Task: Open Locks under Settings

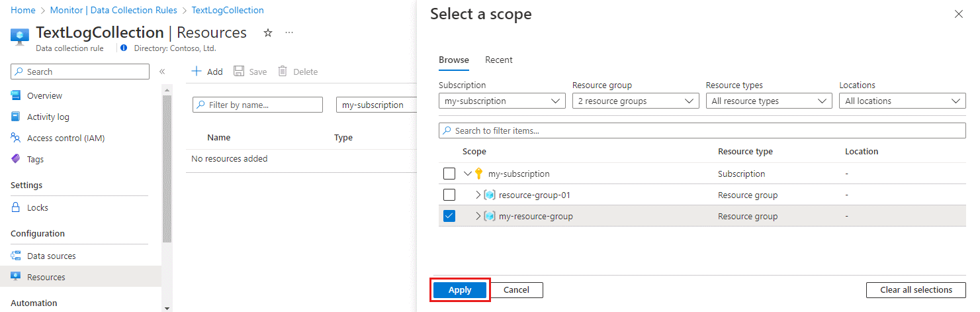Action: tap(37, 207)
